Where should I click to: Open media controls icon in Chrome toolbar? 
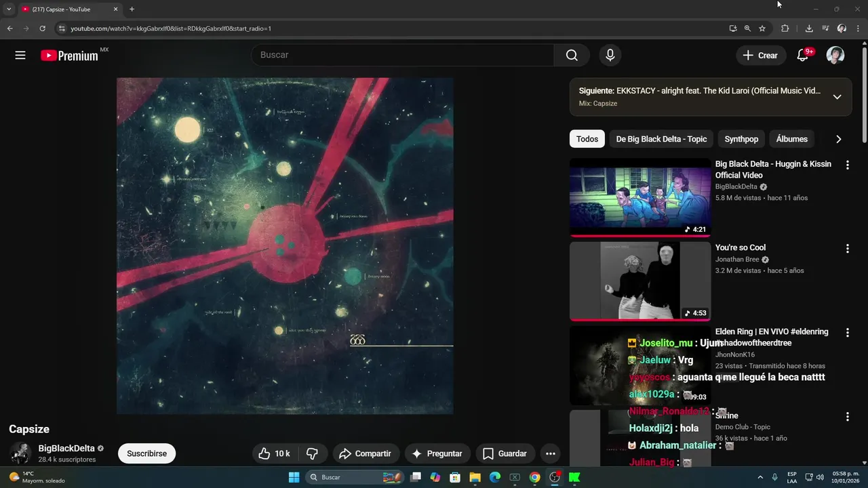coord(825,28)
